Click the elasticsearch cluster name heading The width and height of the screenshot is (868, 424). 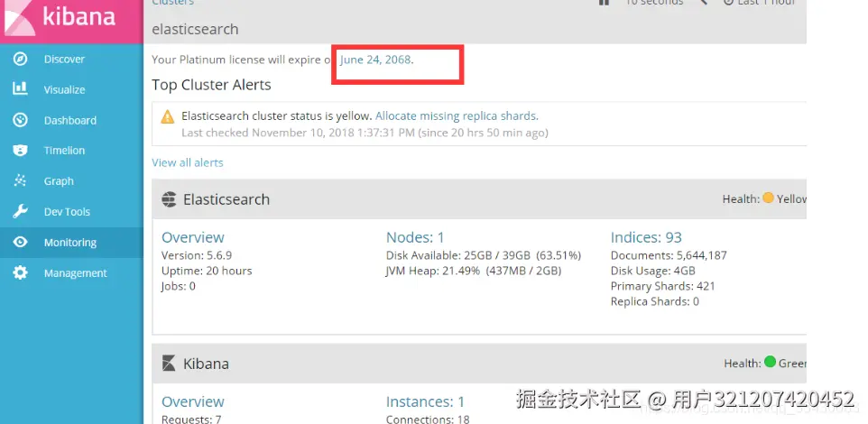195,30
